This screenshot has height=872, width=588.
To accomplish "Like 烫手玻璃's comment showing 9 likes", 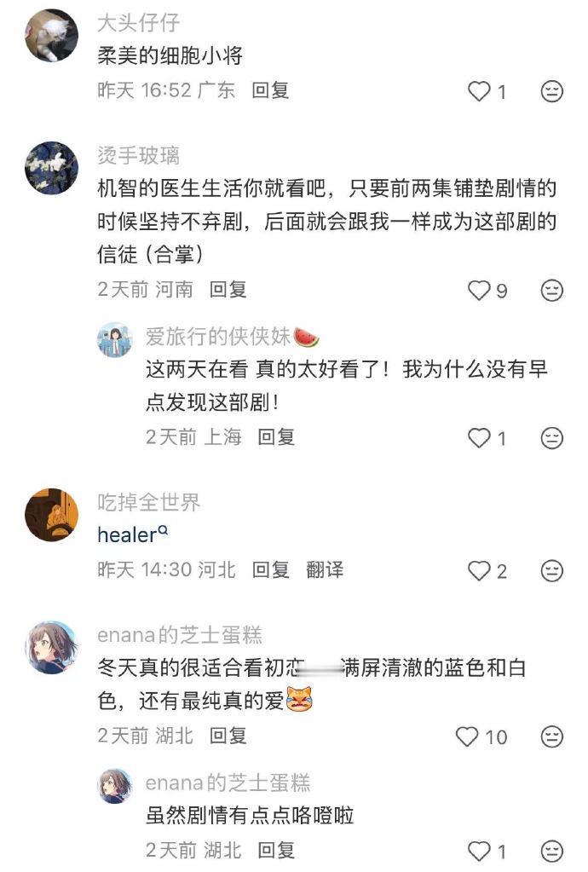I will pos(479,291).
